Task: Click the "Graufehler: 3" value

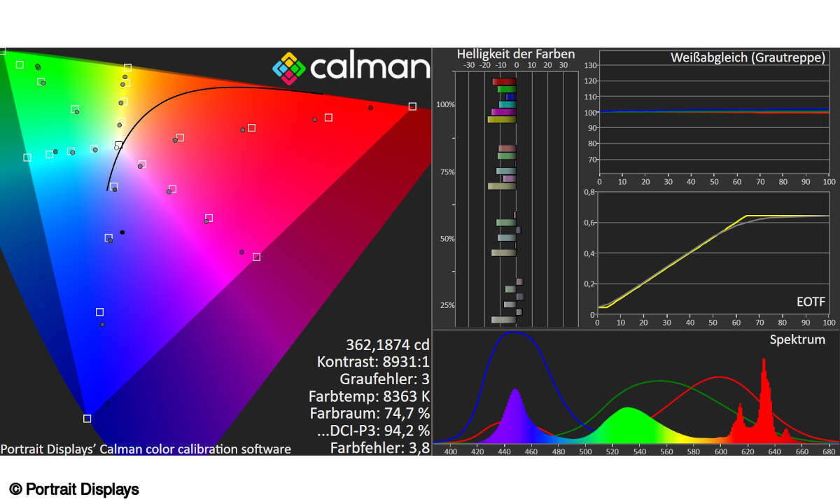Action: (x=384, y=379)
